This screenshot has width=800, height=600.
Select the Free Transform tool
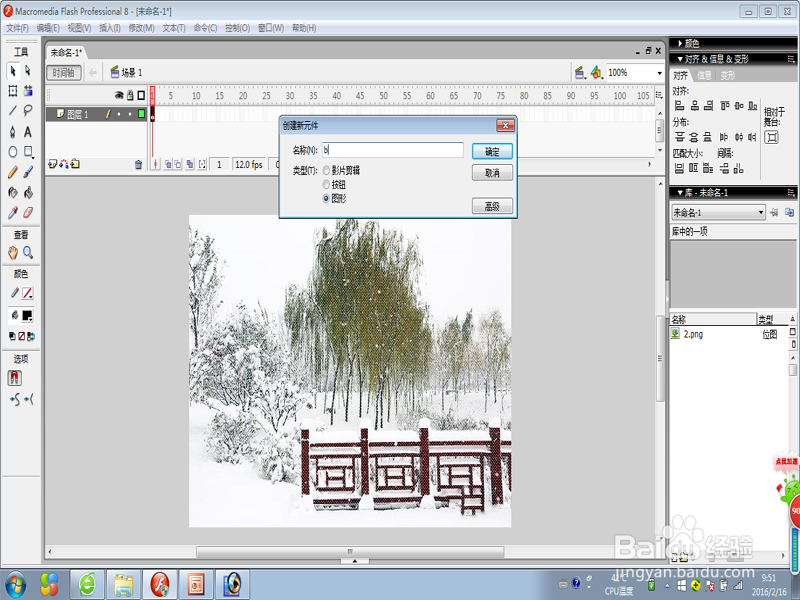[x=13, y=91]
